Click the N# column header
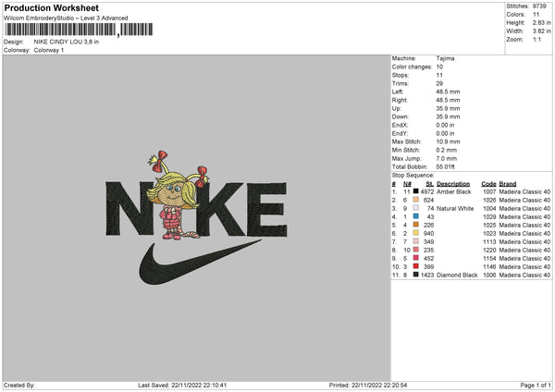Screen dimensions: 555x392 [407, 184]
